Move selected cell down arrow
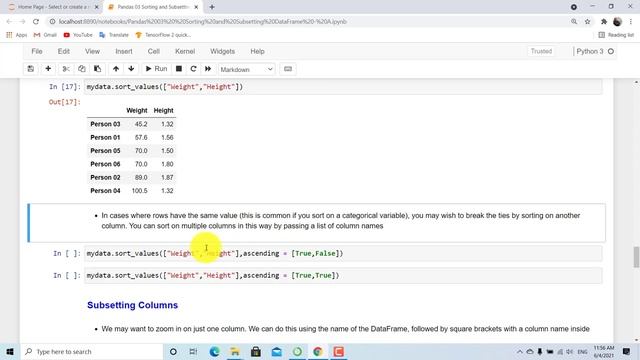Screen dimensions: 640x360 point(131,69)
